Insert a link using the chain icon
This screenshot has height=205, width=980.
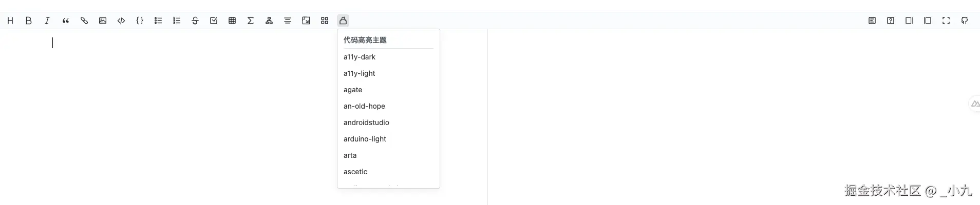(x=84, y=20)
